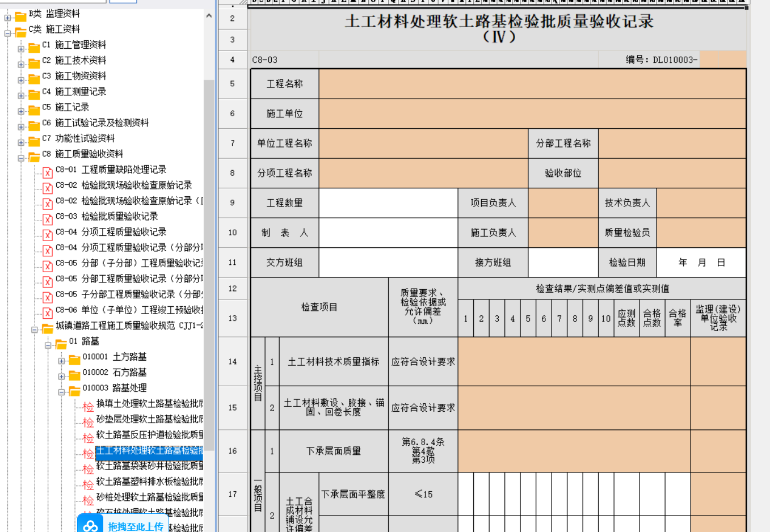Image resolution: width=770 pixels, height=532 pixels.
Task: Click the 检 icon beside 砂垫层处理软土路基
Action: coord(88,421)
